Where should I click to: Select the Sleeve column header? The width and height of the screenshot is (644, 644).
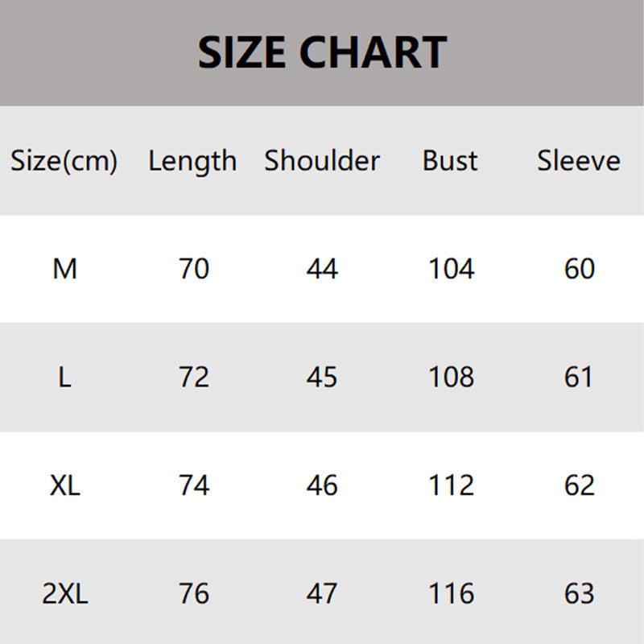pos(579,160)
